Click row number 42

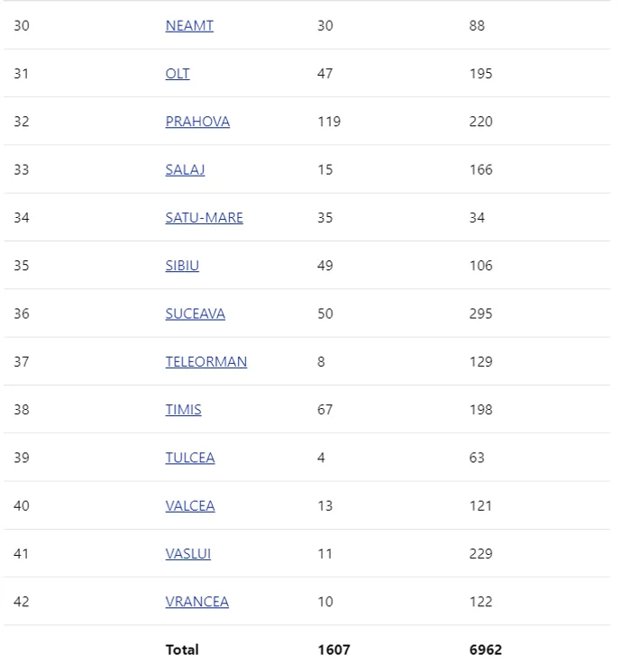(22, 602)
